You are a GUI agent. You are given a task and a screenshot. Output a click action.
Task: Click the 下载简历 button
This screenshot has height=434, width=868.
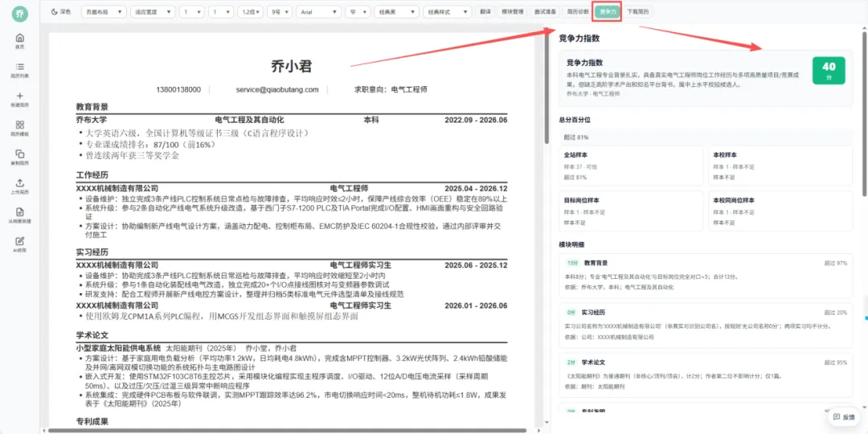click(x=638, y=11)
